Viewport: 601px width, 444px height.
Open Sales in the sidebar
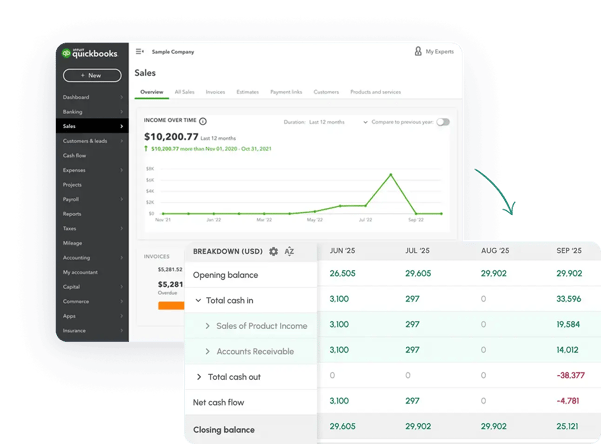(x=92, y=126)
